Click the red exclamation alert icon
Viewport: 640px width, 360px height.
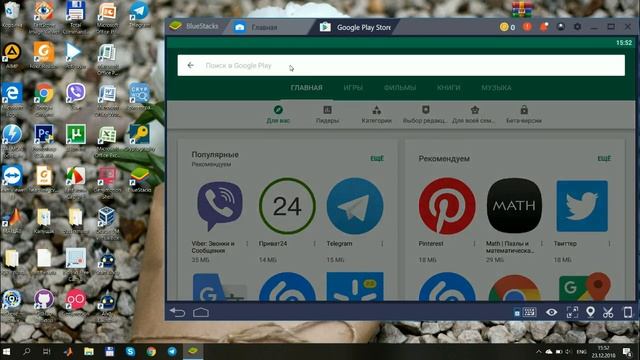527,27
